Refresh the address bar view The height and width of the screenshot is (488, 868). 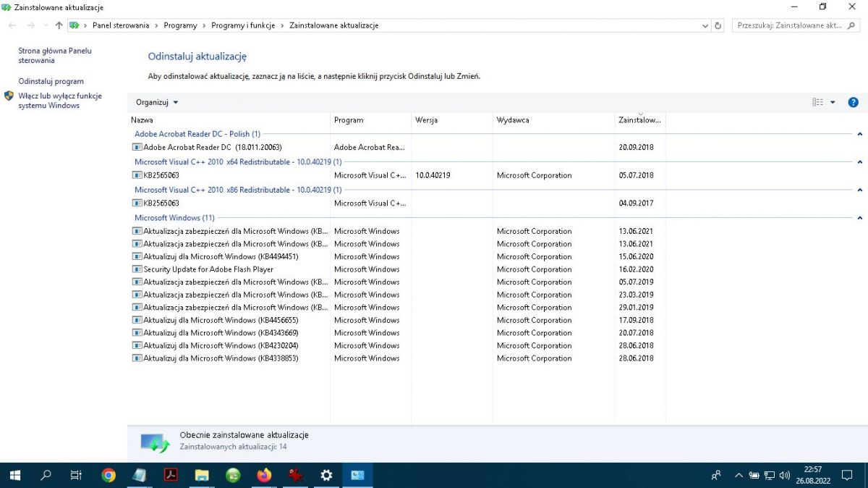coord(718,25)
